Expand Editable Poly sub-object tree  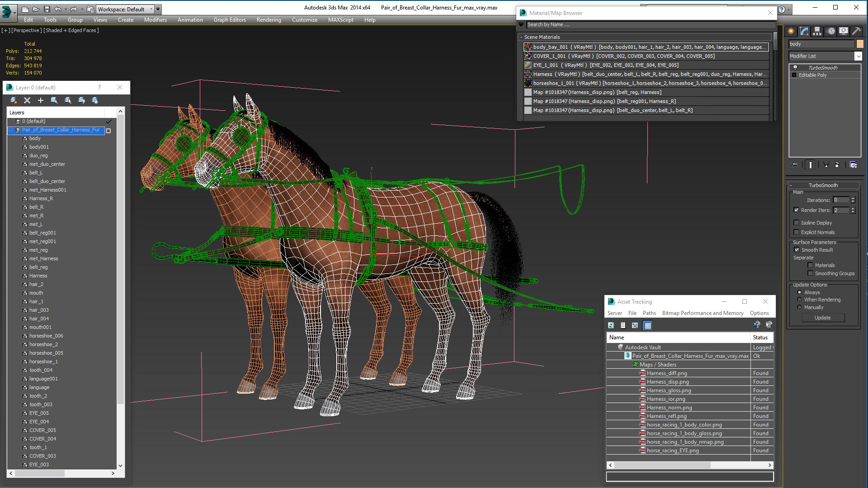pyautogui.click(x=794, y=75)
